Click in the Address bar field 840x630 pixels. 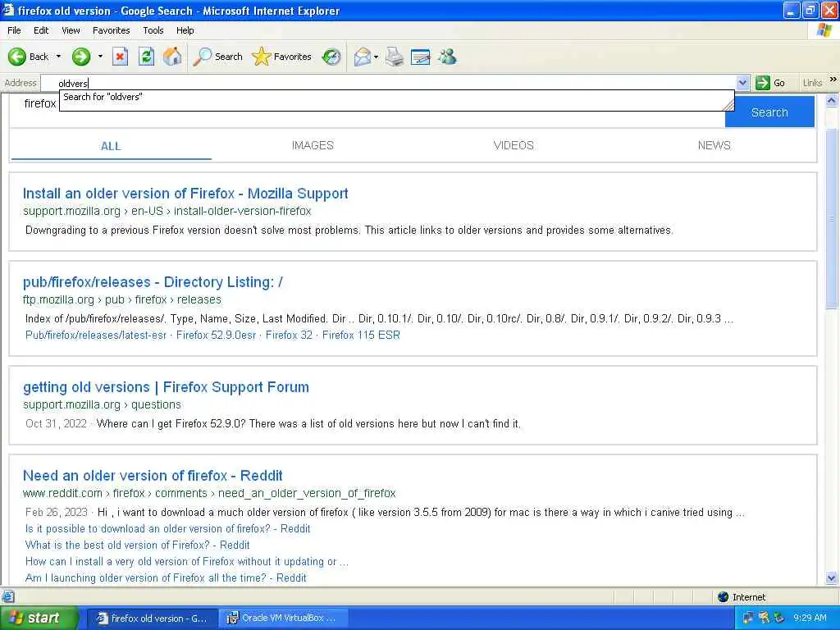pos(388,83)
